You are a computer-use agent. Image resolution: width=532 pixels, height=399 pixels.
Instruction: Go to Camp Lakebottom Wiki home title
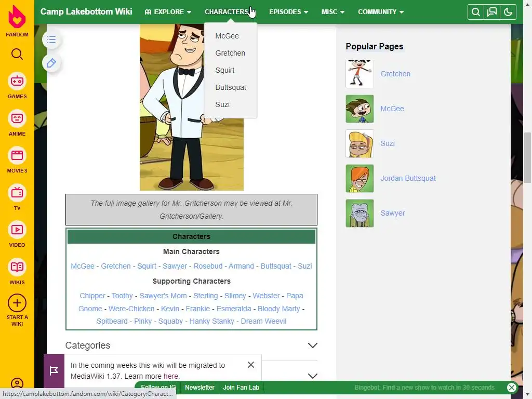[x=86, y=12]
